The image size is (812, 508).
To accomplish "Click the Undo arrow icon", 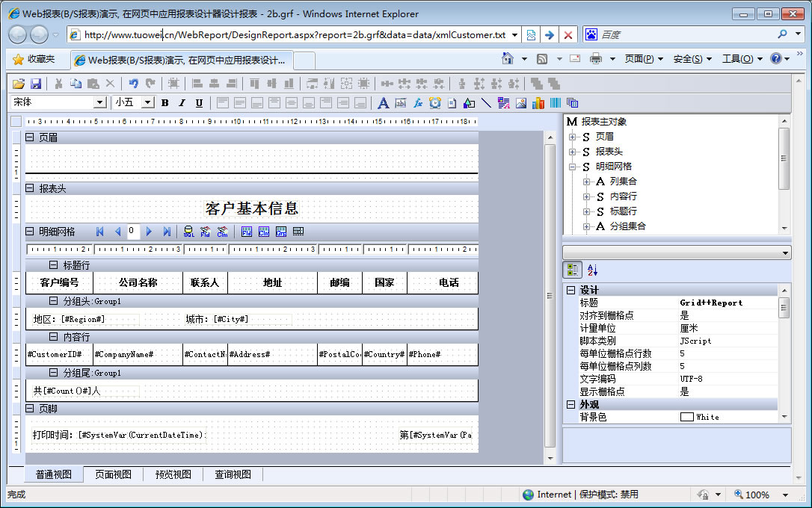I will point(133,84).
